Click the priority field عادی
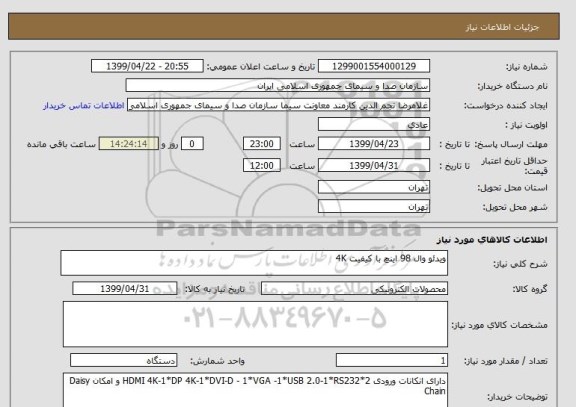576x407 pixels. [x=374, y=124]
